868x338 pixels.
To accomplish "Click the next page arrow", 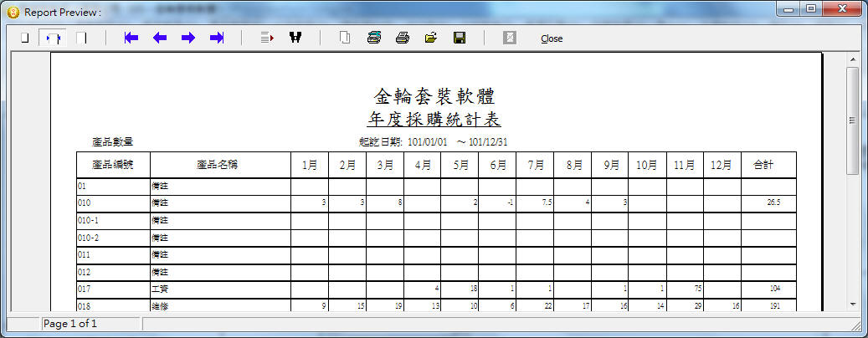I will coord(188,38).
